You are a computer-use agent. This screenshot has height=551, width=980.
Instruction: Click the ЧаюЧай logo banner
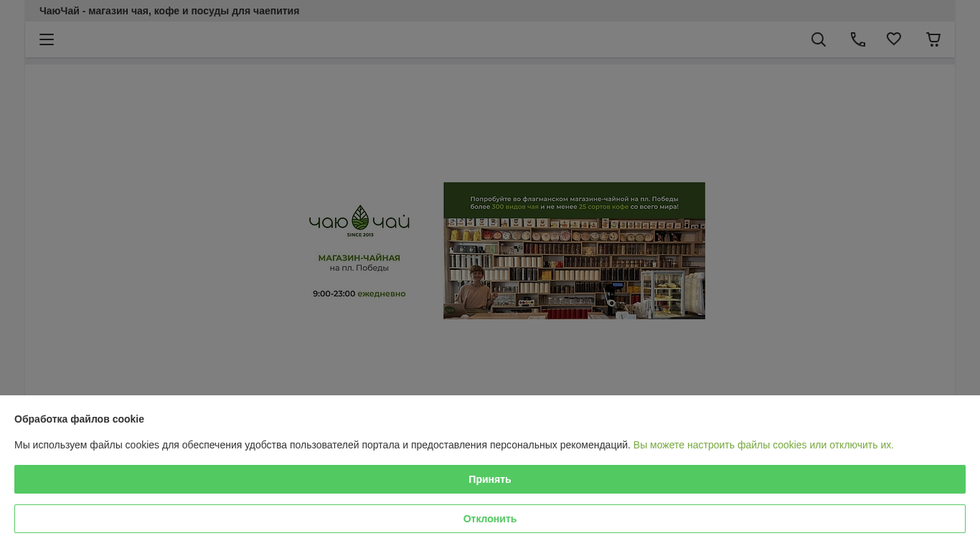click(x=359, y=221)
